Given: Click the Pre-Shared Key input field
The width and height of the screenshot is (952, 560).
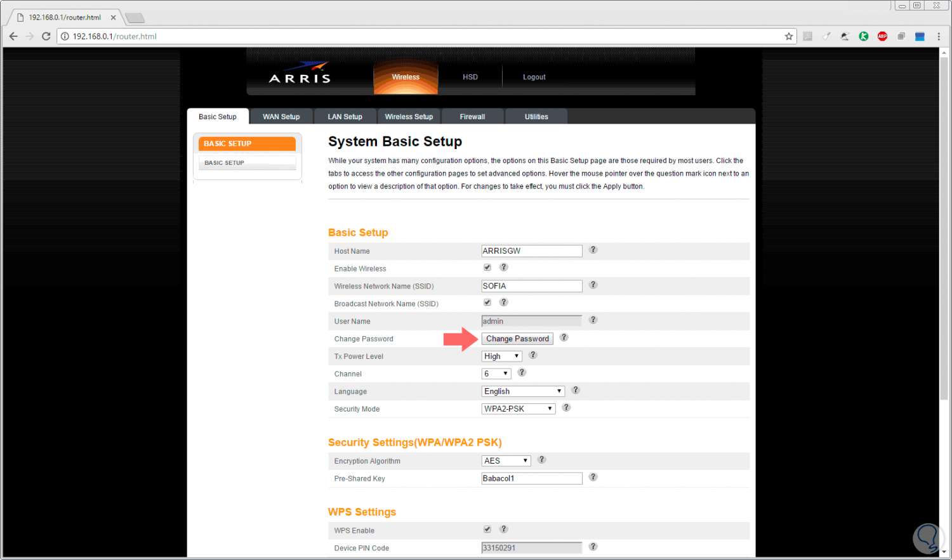Looking at the screenshot, I should coord(532,478).
